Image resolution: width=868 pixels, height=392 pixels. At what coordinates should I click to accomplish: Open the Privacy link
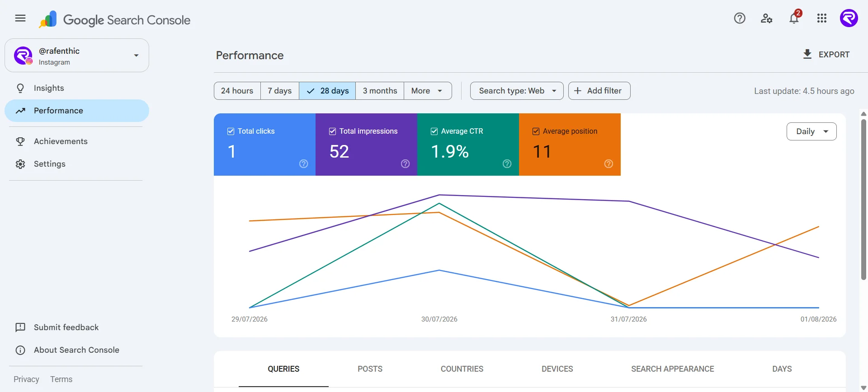(x=26, y=379)
